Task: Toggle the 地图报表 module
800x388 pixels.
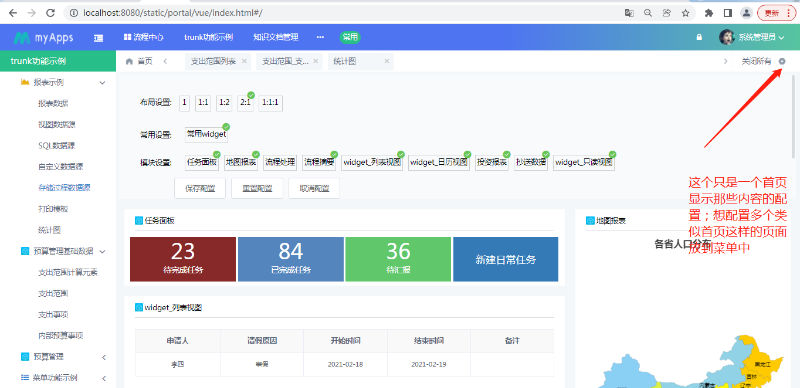Action: coord(241,163)
